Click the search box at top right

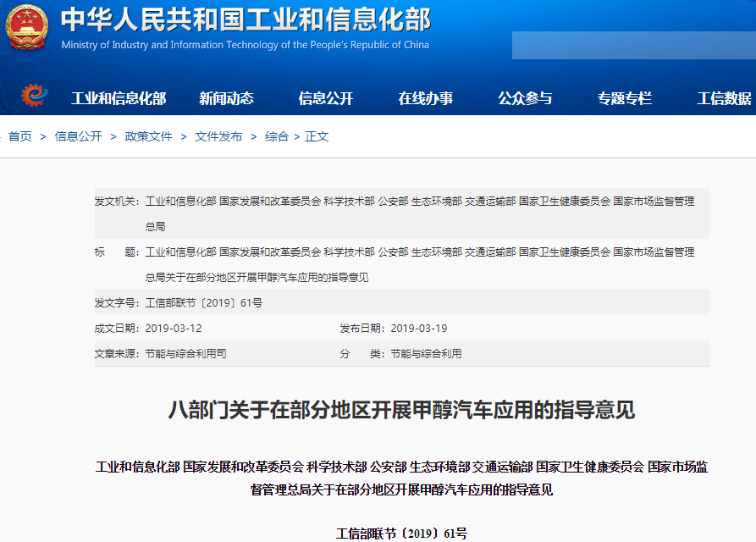631,45
